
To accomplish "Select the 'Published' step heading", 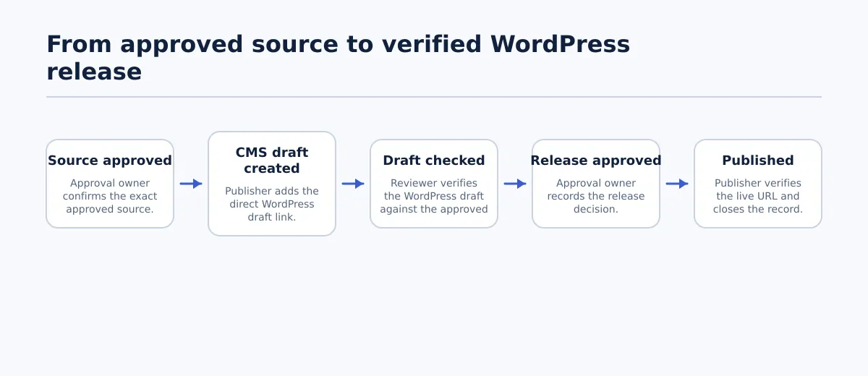I will (x=758, y=161).
